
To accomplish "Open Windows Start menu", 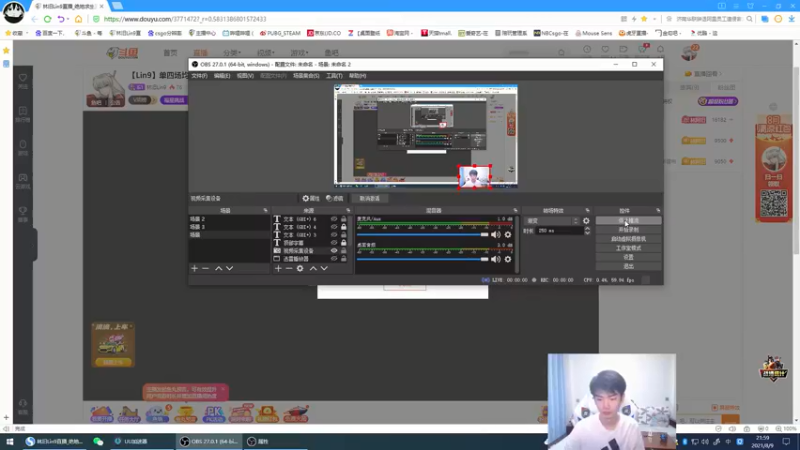I will [10, 441].
